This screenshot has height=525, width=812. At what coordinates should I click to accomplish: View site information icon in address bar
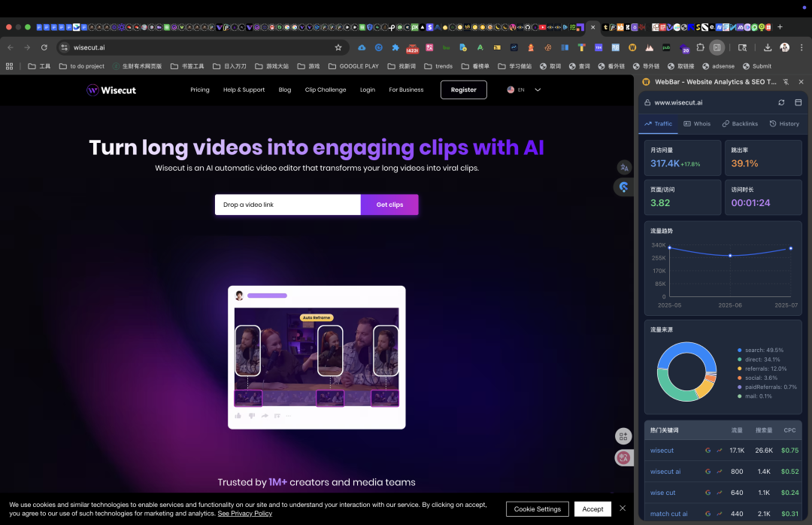[x=64, y=47]
